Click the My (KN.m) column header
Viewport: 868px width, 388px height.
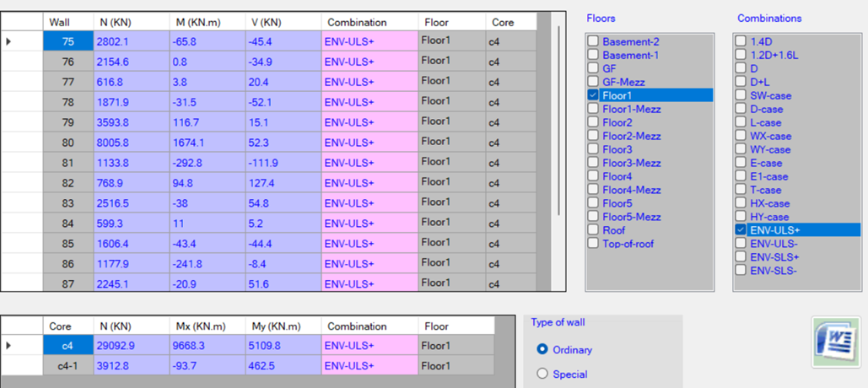point(283,326)
